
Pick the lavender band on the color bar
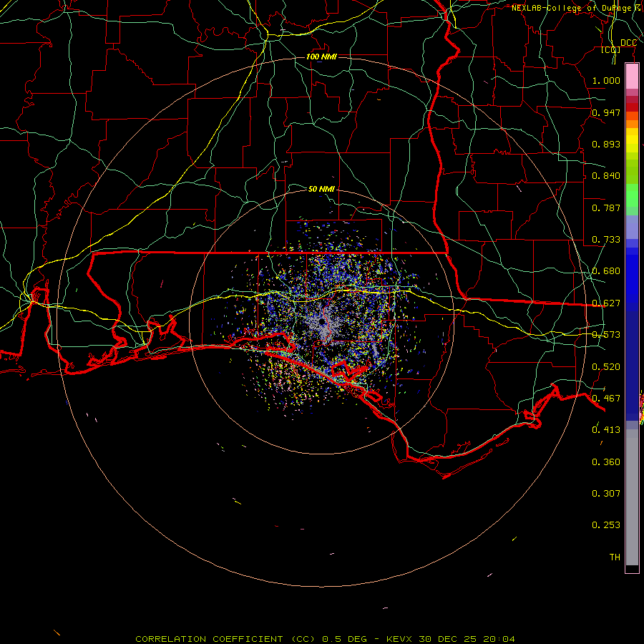632,227
